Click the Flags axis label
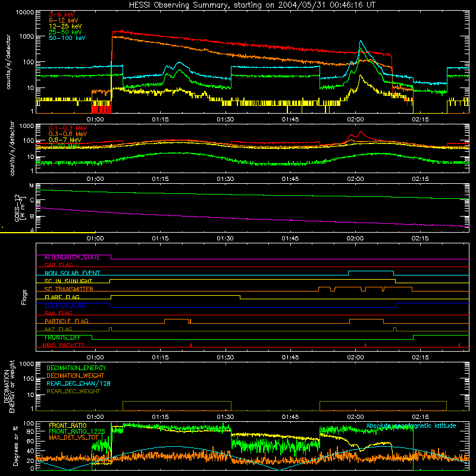 pyautogui.click(x=24, y=297)
